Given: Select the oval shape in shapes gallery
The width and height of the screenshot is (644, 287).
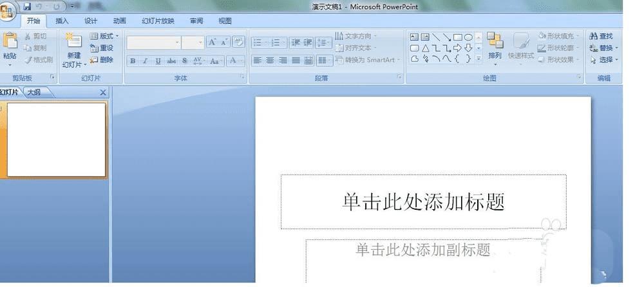Looking at the screenshot, I should point(468,37).
